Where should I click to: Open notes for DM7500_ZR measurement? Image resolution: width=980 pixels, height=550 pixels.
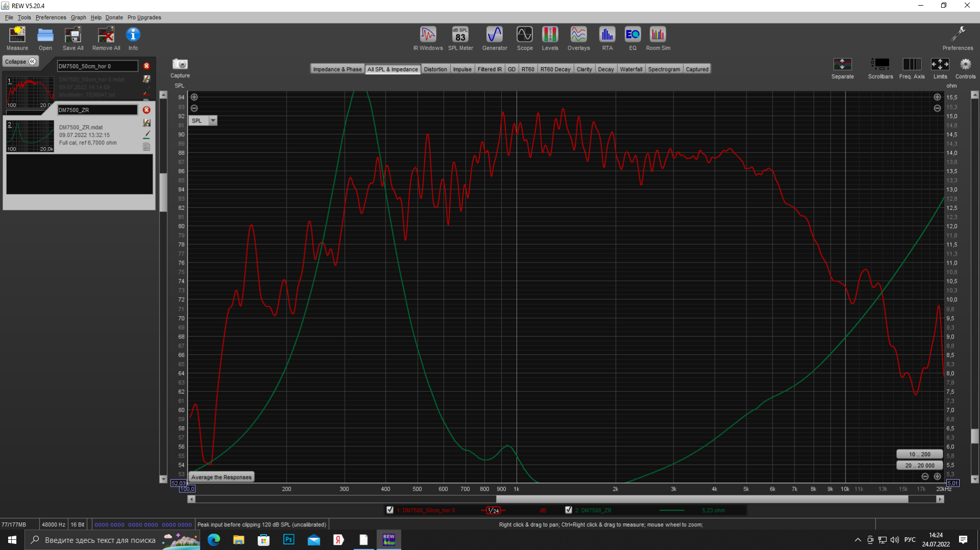click(147, 147)
